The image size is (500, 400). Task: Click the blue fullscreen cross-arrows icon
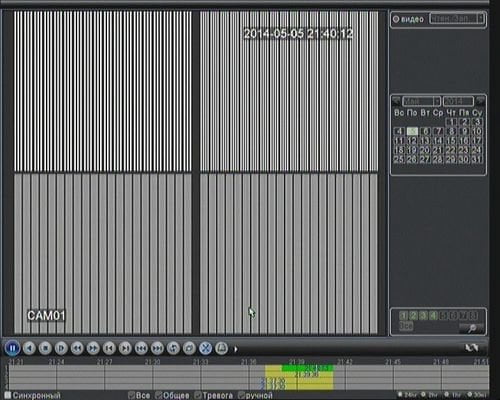[x=206, y=348]
